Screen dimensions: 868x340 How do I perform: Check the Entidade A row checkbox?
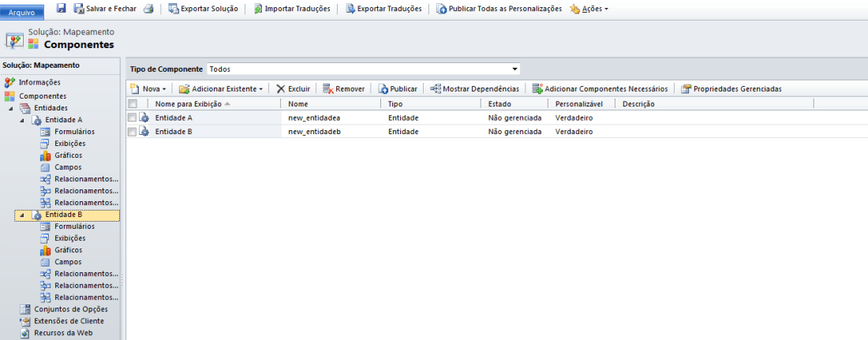(133, 118)
